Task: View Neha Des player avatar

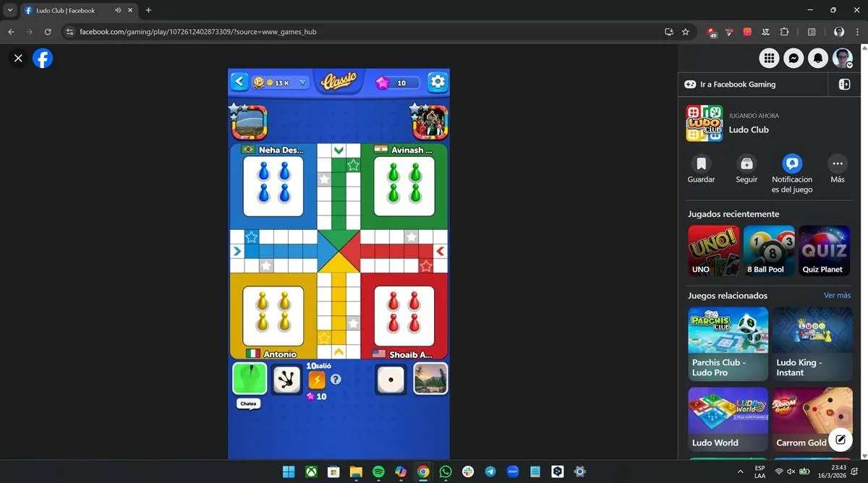Action: (x=249, y=122)
